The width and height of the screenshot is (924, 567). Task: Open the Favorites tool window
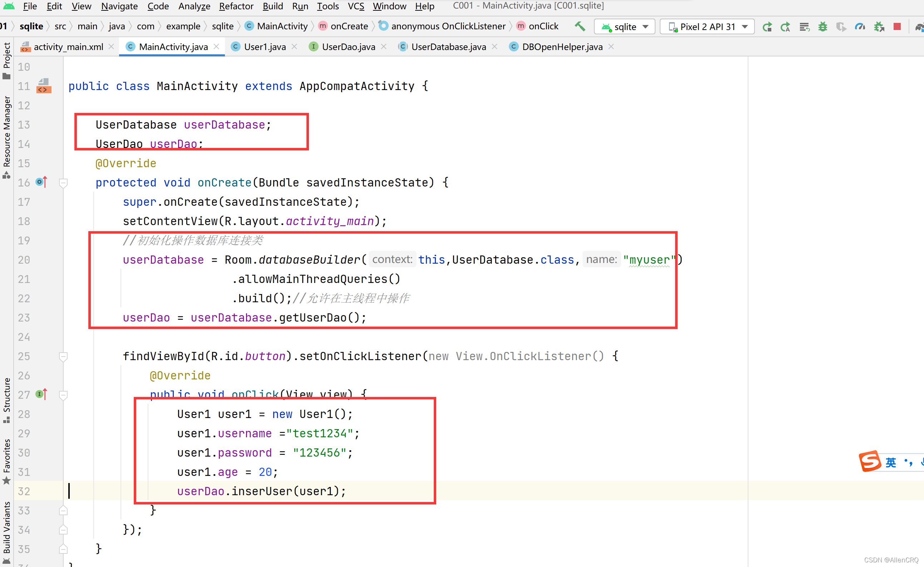point(6,461)
